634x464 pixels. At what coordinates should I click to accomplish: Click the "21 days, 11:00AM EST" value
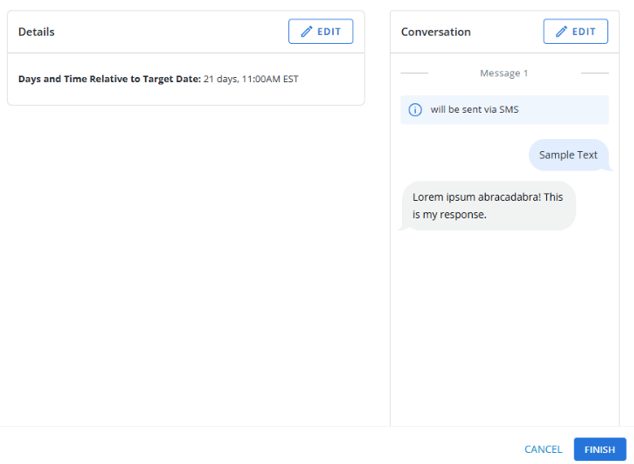[x=251, y=79]
